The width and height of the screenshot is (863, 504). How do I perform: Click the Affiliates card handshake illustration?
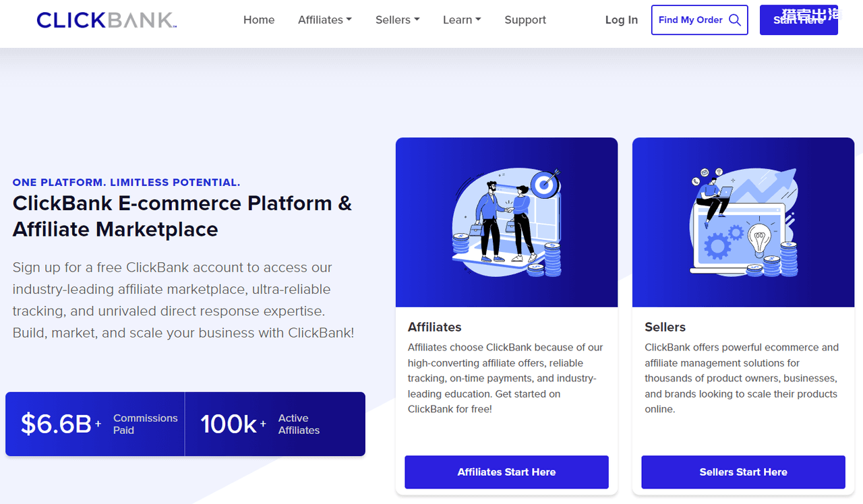tap(506, 222)
